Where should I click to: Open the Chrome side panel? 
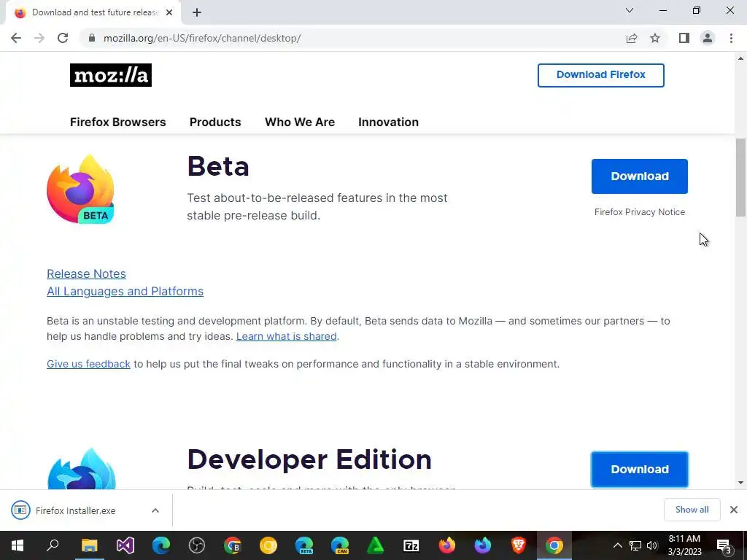(684, 38)
